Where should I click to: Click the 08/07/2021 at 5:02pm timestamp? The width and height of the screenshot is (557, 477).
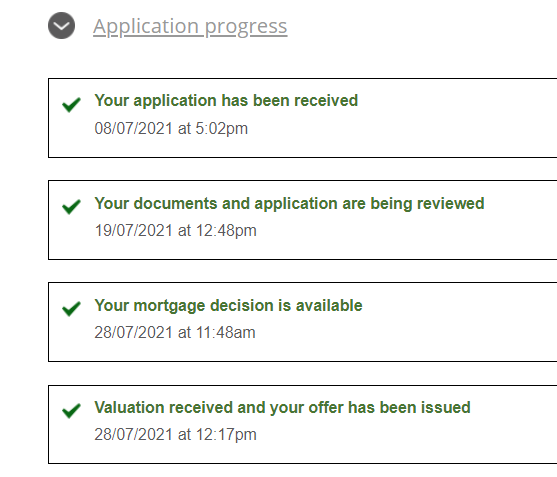point(171,129)
